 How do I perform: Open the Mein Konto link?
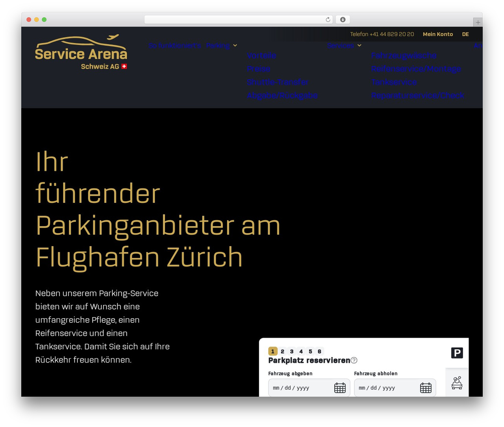pos(438,34)
